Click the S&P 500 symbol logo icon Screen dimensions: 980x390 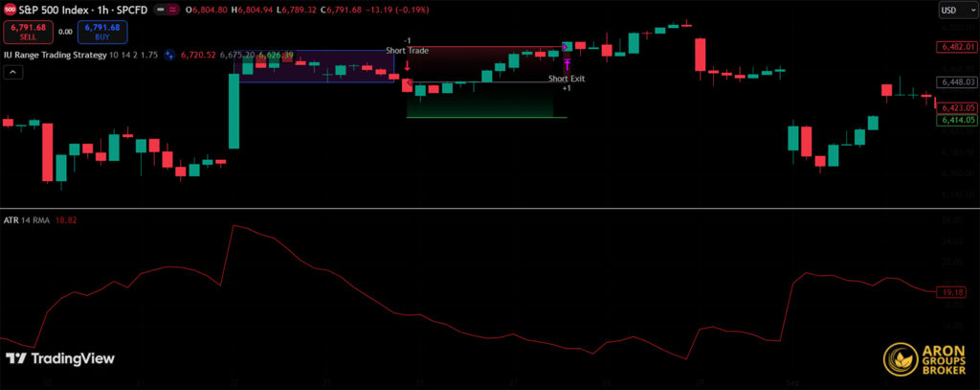tap(8, 9)
